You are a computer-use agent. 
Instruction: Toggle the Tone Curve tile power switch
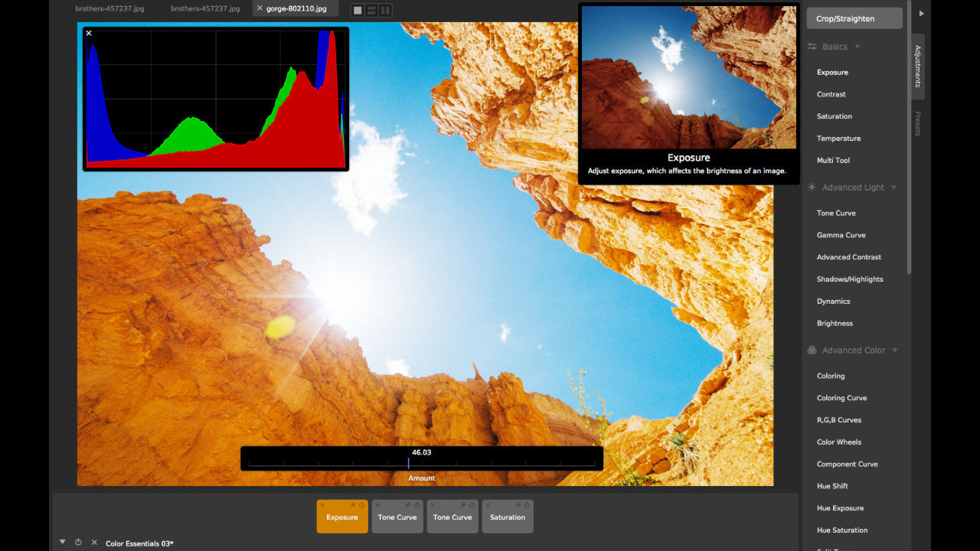(x=416, y=505)
